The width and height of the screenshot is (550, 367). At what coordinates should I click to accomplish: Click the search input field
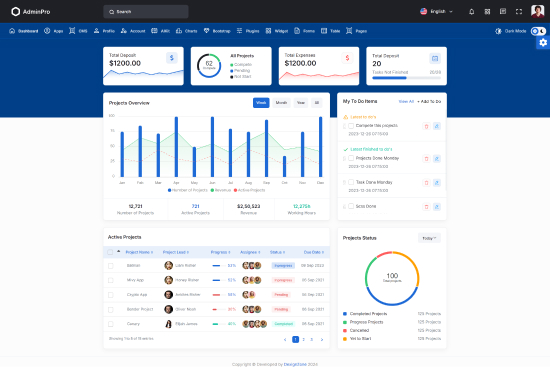tap(146, 12)
